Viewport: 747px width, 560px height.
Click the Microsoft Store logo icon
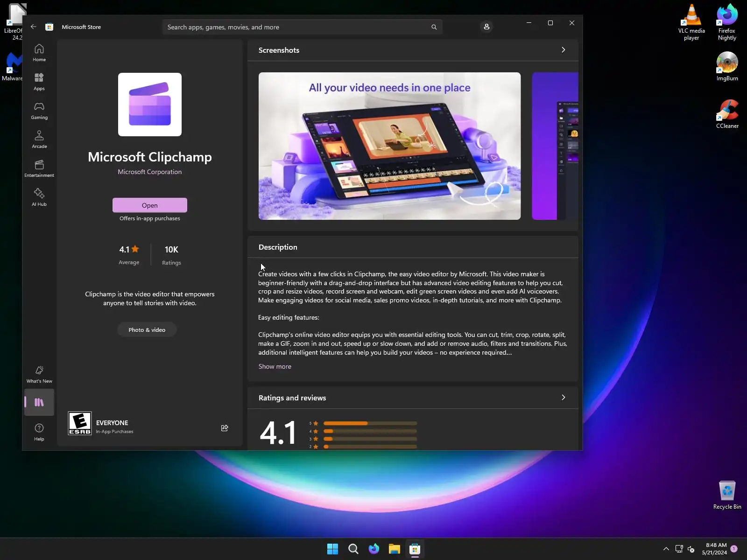pyautogui.click(x=49, y=27)
